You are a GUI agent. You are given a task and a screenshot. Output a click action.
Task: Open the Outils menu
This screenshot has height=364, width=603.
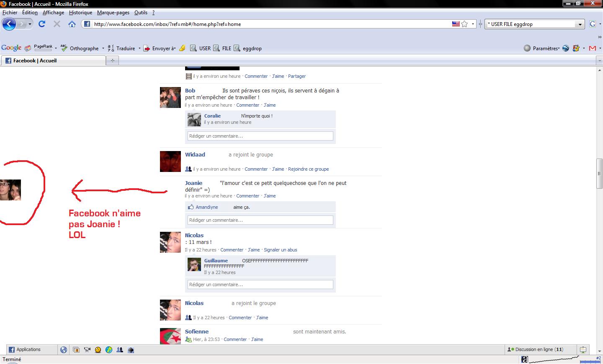[141, 13]
